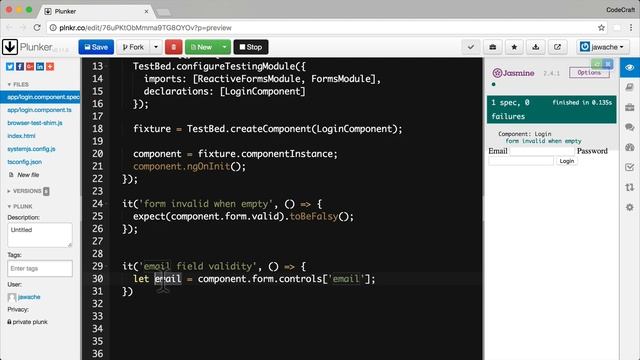Open preview in external window icon
This screenshot has width=640, height=360.
[x=557, y=47]
